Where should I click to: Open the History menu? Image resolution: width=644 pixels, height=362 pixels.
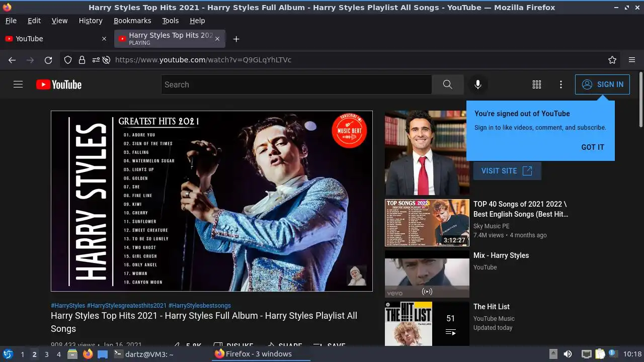click(91, 21)
